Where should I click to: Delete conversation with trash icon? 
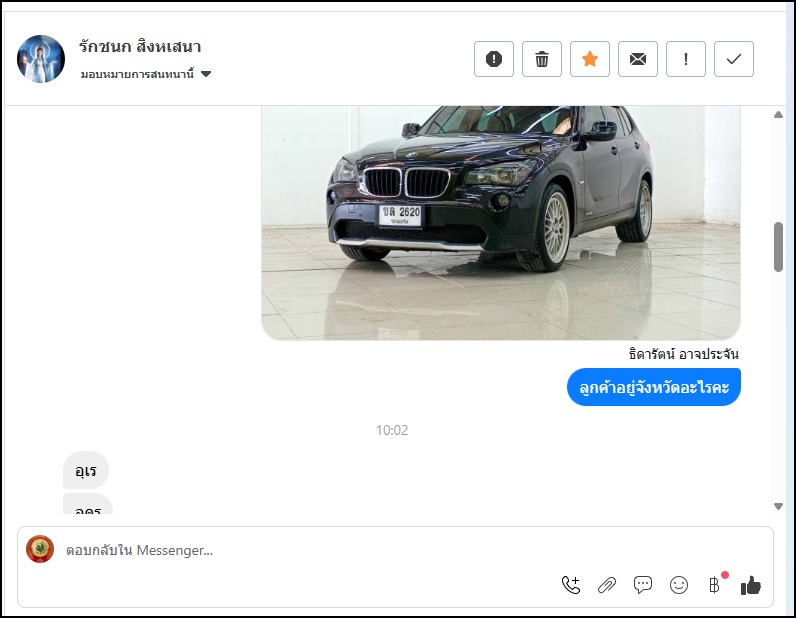[x=542, y=59]
